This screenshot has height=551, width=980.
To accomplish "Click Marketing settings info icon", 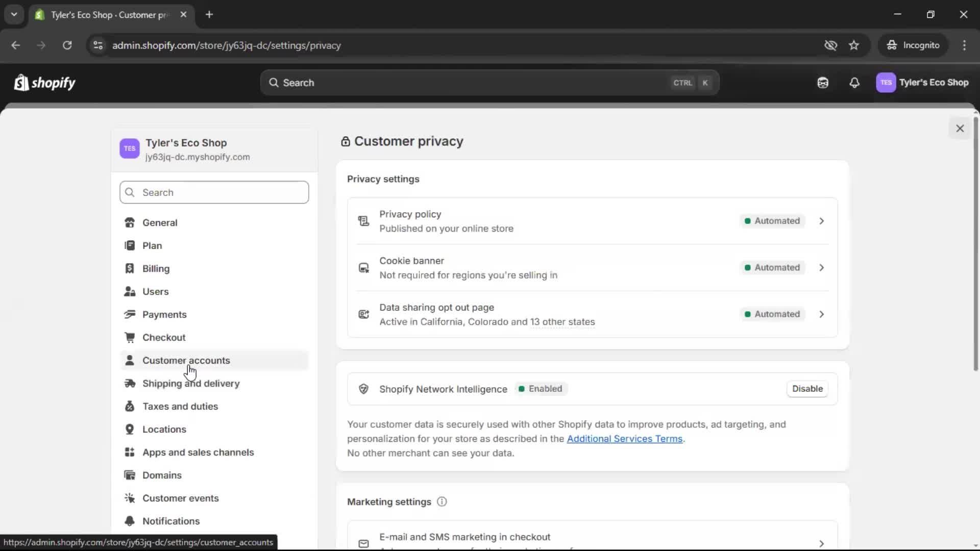I will [x=442, y=502].
